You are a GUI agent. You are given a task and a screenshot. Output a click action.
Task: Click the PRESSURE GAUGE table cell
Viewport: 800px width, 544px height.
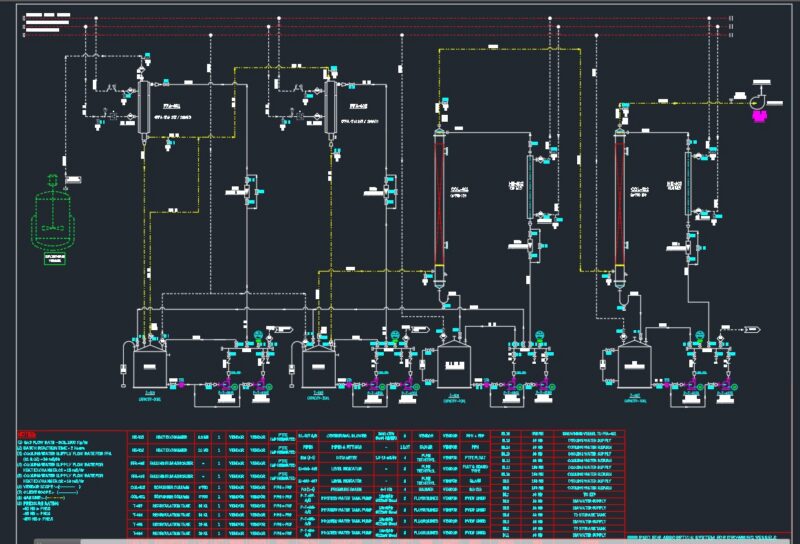[345, 489]
